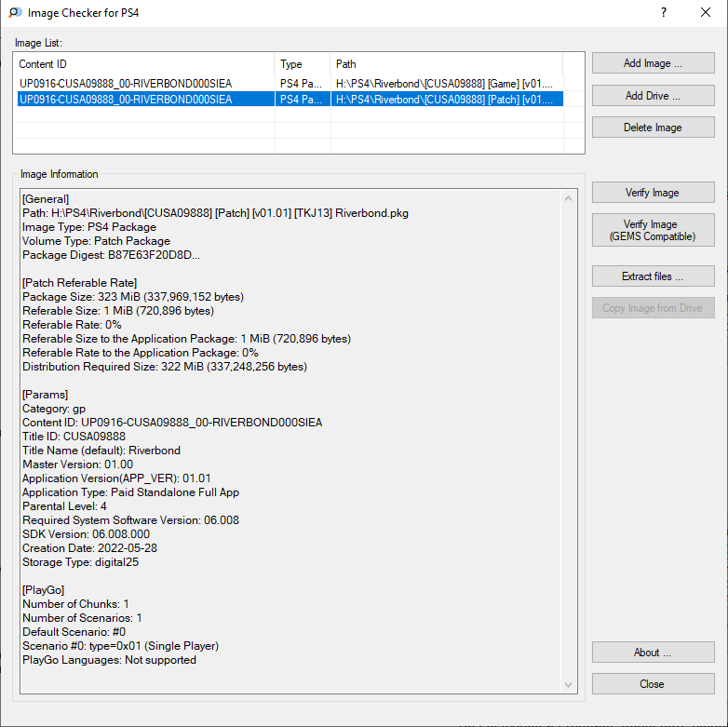Click the Close button at bottom
The width and height of the screenshot is (728, 727).
click(653, 684)
